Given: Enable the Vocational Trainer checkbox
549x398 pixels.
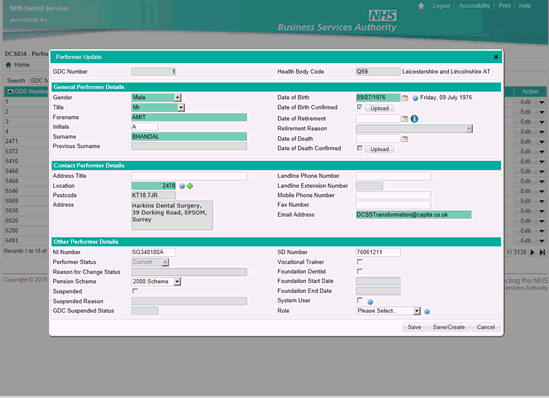Looking at the screenshot, I should (360, 262).
